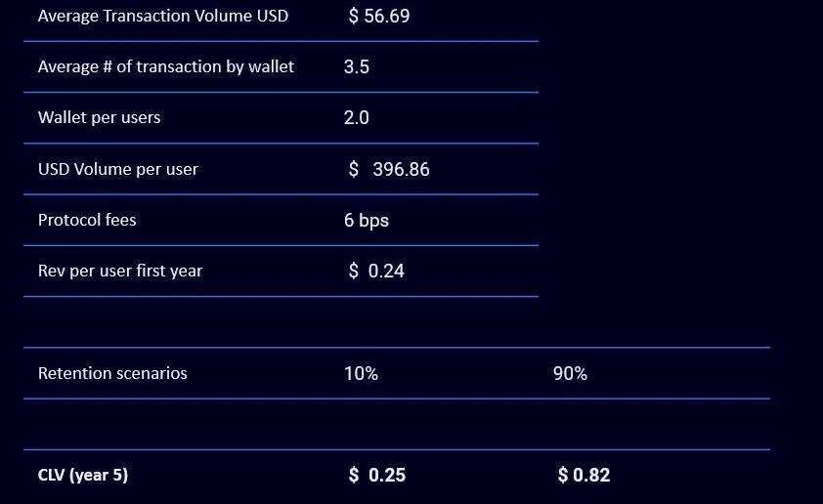Screen dimensions: 823x504
Task: Click the dollar sign before CLV 0.25
Action: pyautogui.click(x=354, y=476)
